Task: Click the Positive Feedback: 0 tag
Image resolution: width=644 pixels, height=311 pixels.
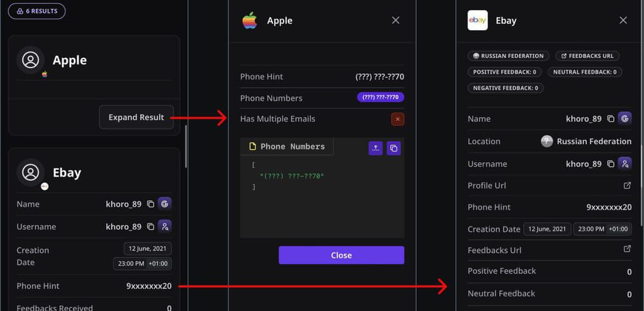Action: tap(504, 72)
